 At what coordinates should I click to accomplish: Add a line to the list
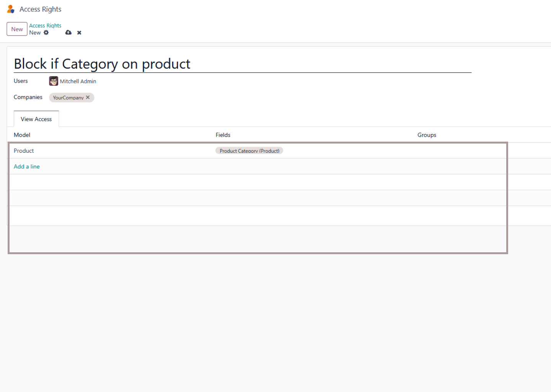(27, 167)
